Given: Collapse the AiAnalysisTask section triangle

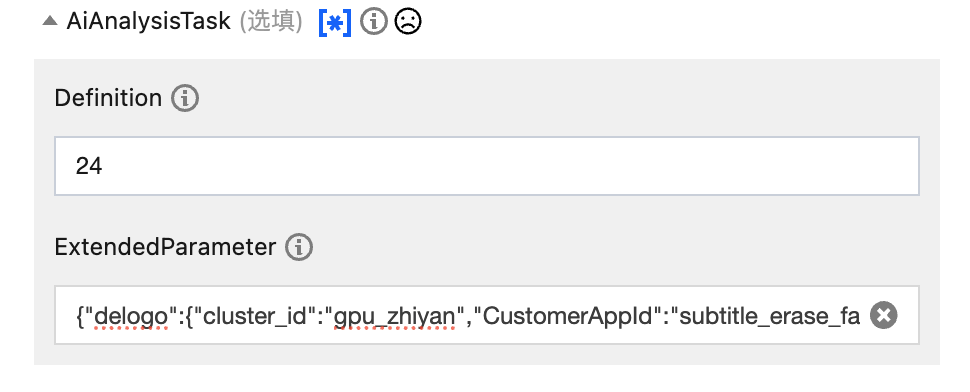Looking at the screenshot, I should point(50,21).
